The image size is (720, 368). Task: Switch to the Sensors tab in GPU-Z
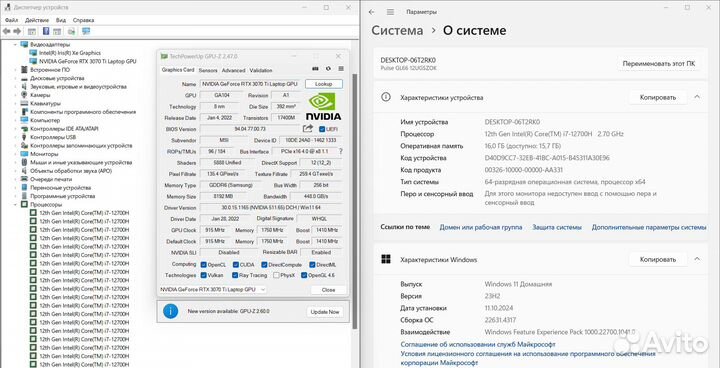click(x=208, y=70)
